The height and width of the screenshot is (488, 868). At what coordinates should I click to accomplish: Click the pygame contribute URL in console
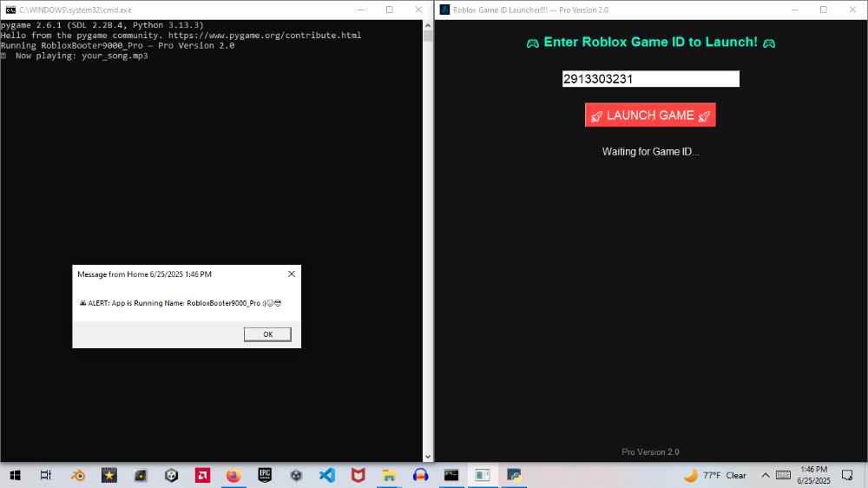pos(265,35)
